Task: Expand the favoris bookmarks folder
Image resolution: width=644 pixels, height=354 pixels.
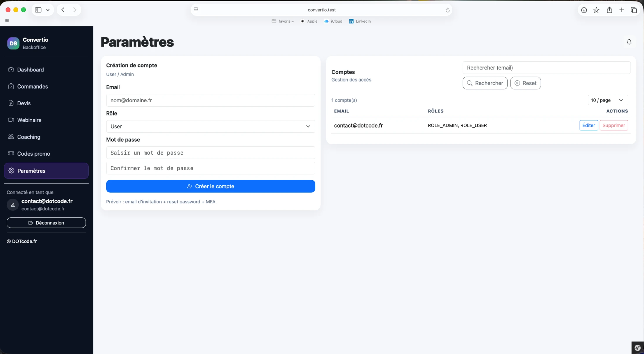Action: pos(283,21)
